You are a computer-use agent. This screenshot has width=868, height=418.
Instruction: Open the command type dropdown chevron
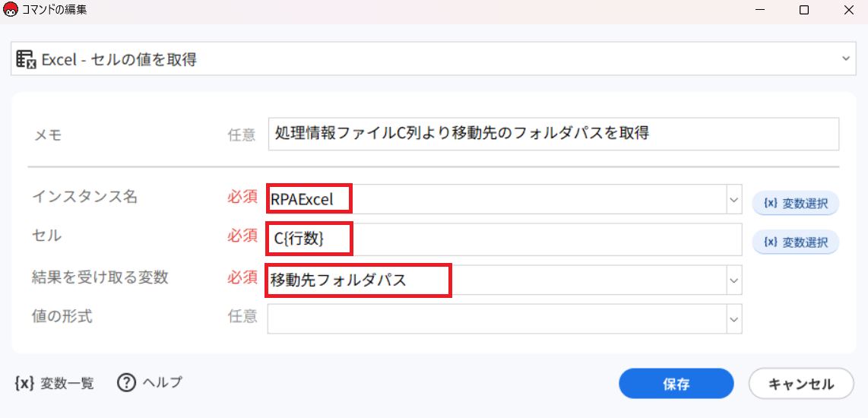pos(845,58)
